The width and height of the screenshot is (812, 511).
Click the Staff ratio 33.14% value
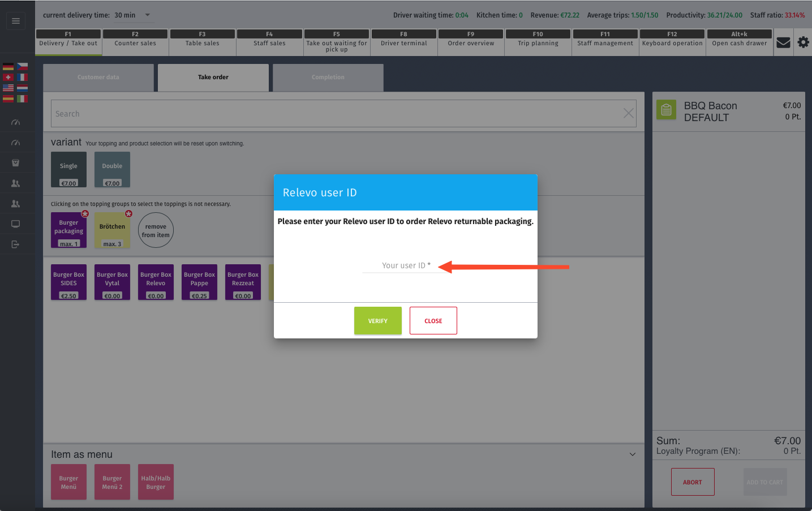pos(794,15)
